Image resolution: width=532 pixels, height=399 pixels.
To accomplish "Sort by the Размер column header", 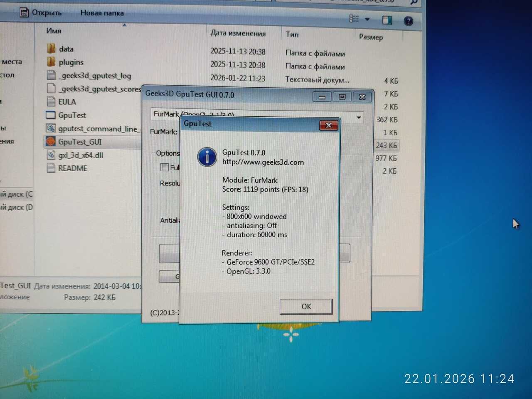I will (x=371, y=37).
